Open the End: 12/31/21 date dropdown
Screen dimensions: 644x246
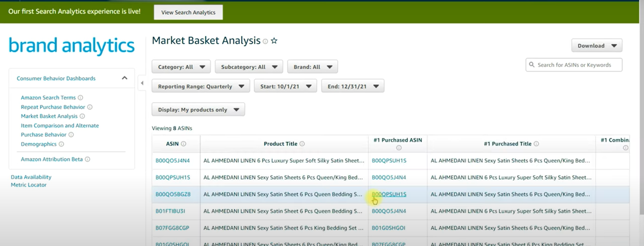coord(353,86)
